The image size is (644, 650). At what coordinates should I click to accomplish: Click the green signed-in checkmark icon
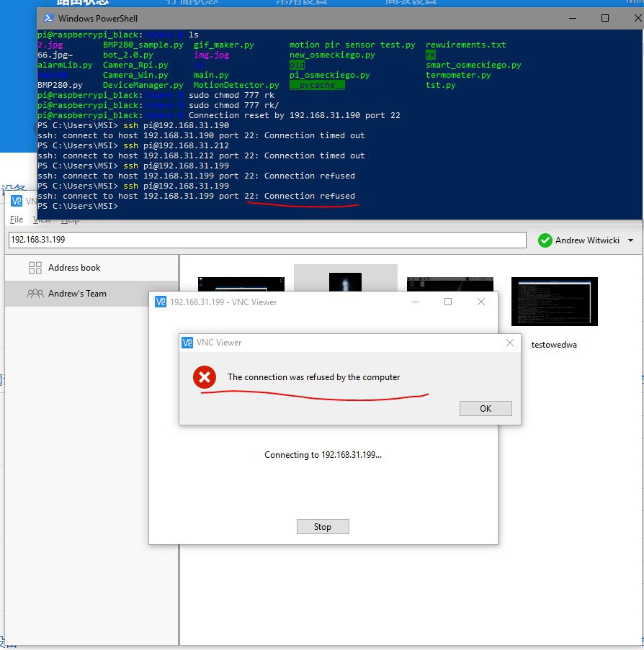tap(545, 240)
